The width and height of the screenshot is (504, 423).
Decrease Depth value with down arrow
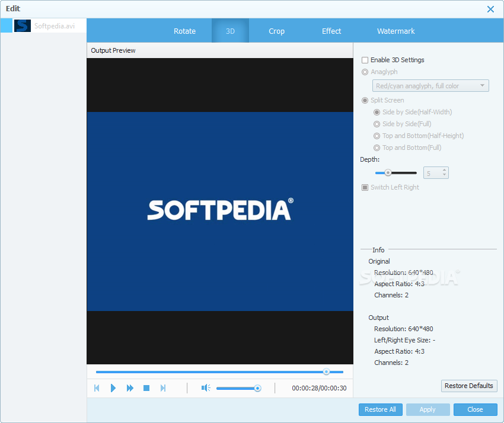coord(444,175)
